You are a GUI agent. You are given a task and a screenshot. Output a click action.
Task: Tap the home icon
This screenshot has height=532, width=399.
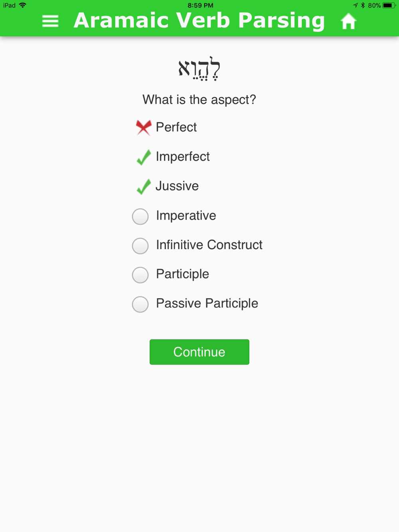[348, 22]
